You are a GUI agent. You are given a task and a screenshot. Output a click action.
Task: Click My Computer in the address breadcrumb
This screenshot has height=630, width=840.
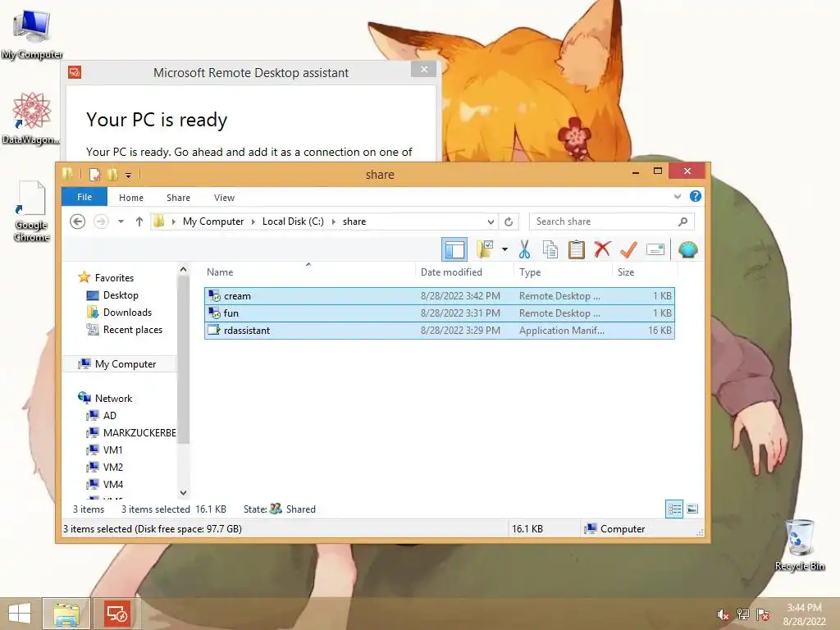click(x=213, y=221)
